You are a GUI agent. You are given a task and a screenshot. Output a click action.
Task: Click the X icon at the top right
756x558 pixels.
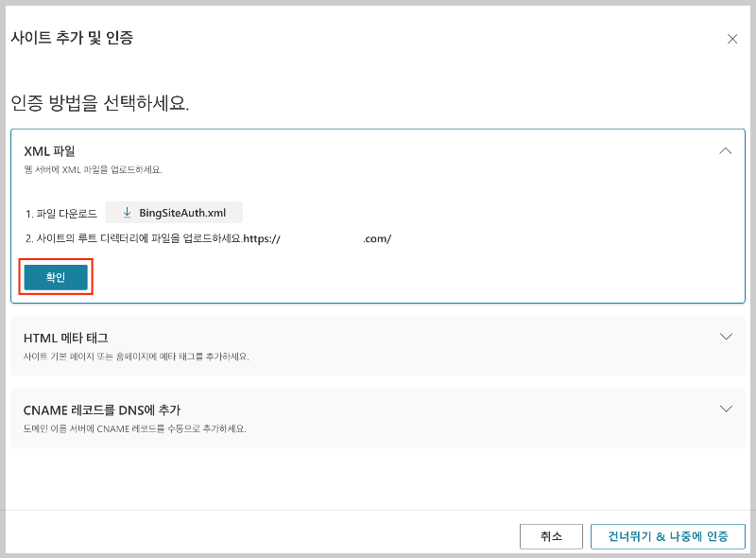tap(732, 39)
